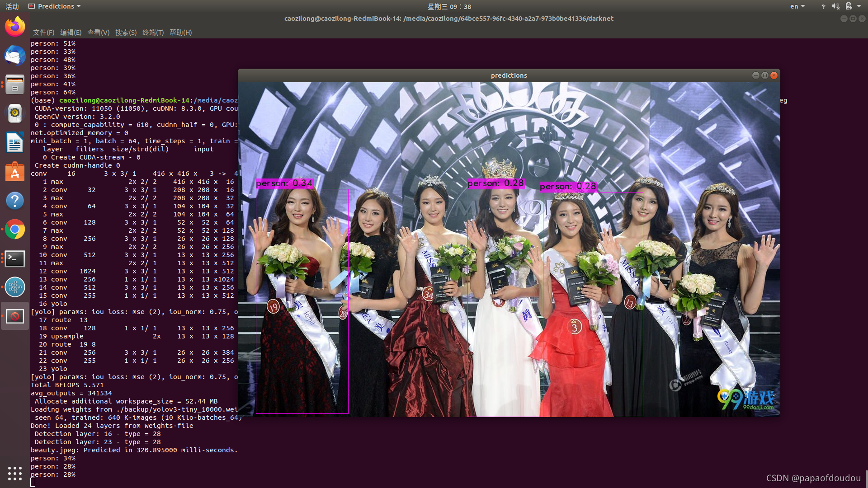Click the person: 0.28 label above white dress
Image resolution: width=868 pixels, height=488 pixels.
[x=495, y=183]
